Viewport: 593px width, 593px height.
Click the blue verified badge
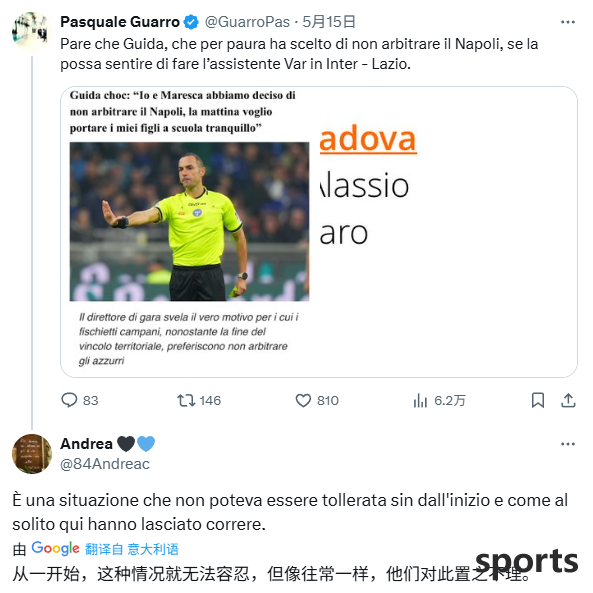191,22
